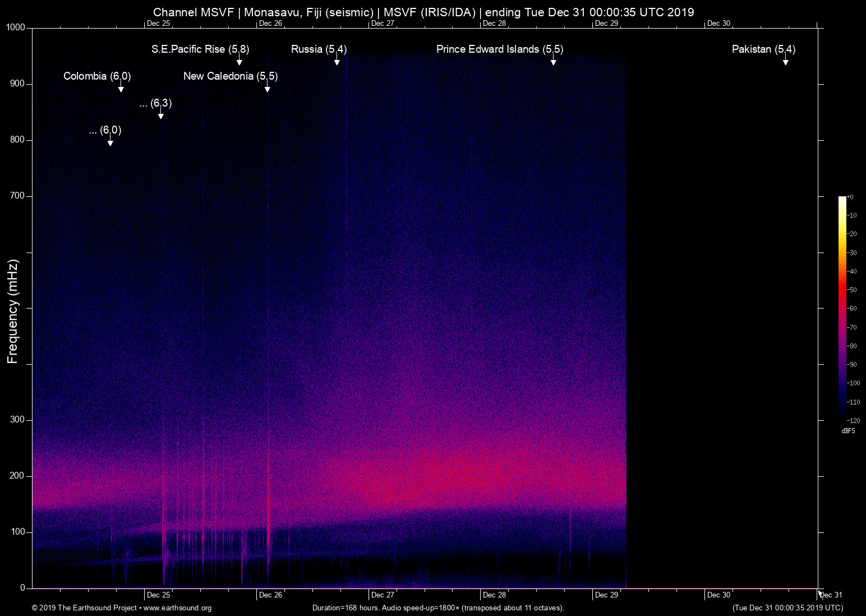The image size is (866, 616).
Task: Click the Dec 27 label on the bottom axis
Action: tap(383, 595)
